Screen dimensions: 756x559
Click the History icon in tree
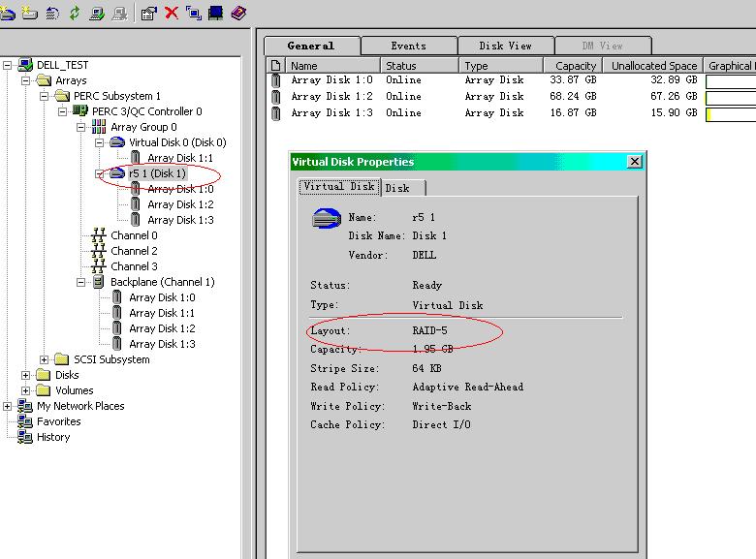click(x=25, y=437)
